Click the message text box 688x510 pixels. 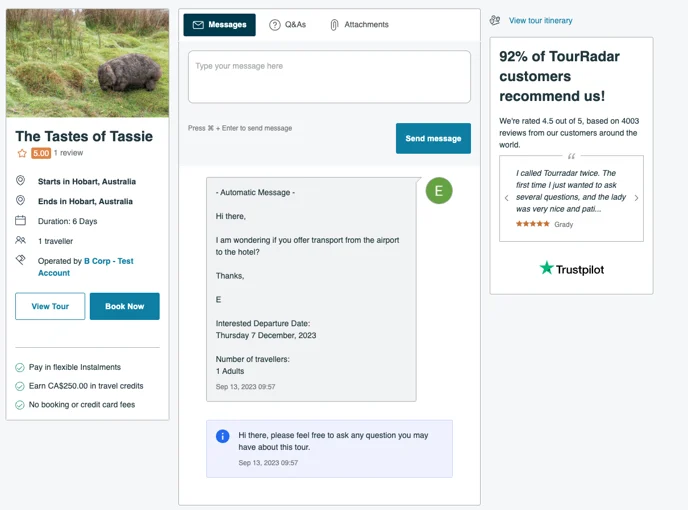tap(329, 77)
